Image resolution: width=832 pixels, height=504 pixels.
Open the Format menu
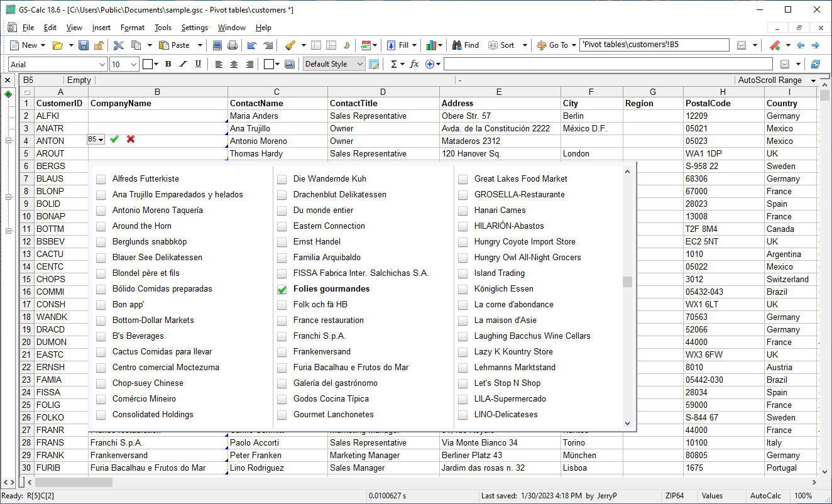click(x=133, y=28)
